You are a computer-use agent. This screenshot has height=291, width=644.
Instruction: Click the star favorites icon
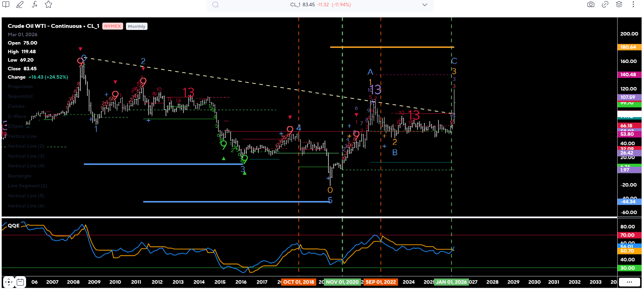coord(48,5)
